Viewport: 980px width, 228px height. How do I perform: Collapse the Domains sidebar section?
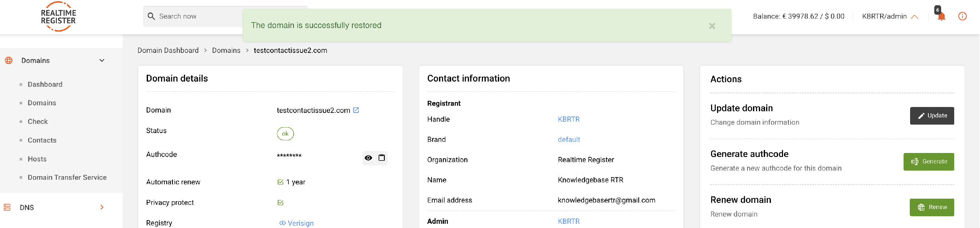click(102, 60)
